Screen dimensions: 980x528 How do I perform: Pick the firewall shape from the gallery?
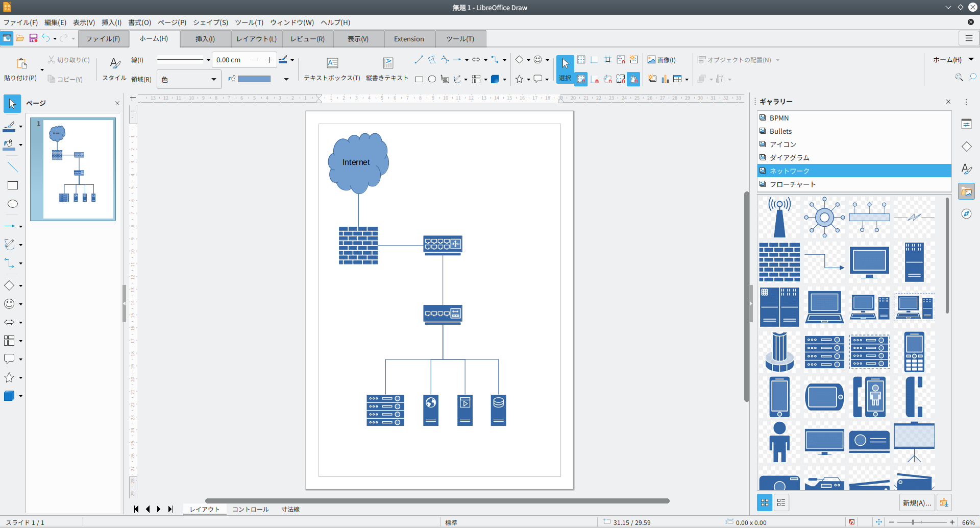(x=779, y=262)
